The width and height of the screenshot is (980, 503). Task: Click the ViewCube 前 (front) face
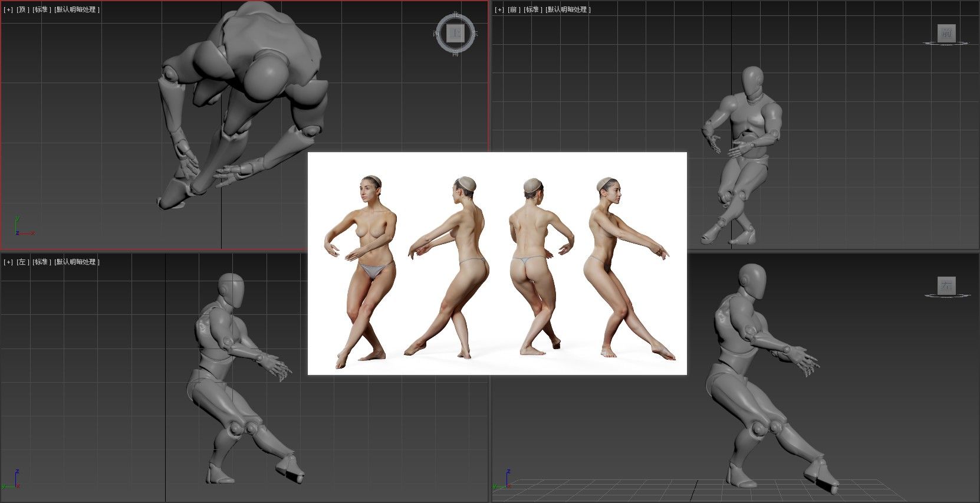click(946, 33)
